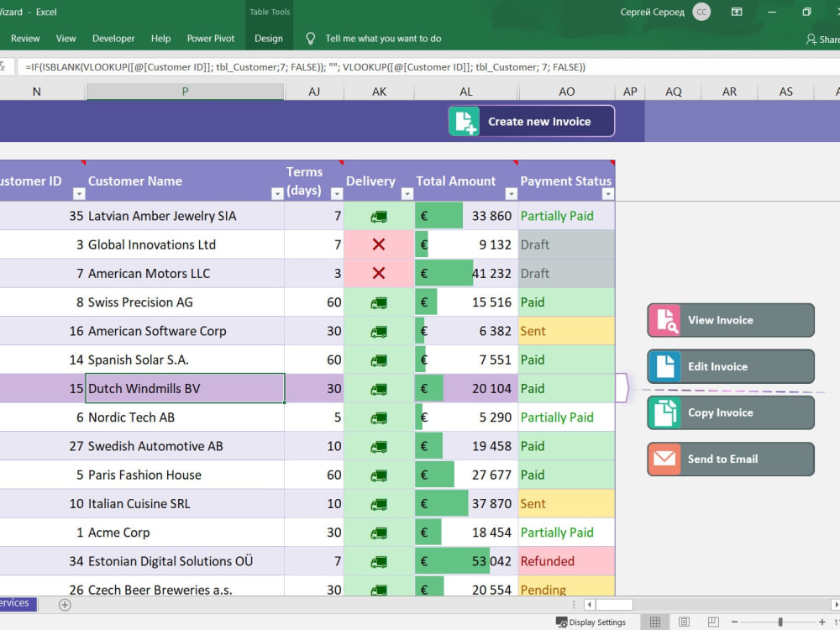Switch to Page Break Preview in status bar
This screenshot has height=630, width=840.
713,622
